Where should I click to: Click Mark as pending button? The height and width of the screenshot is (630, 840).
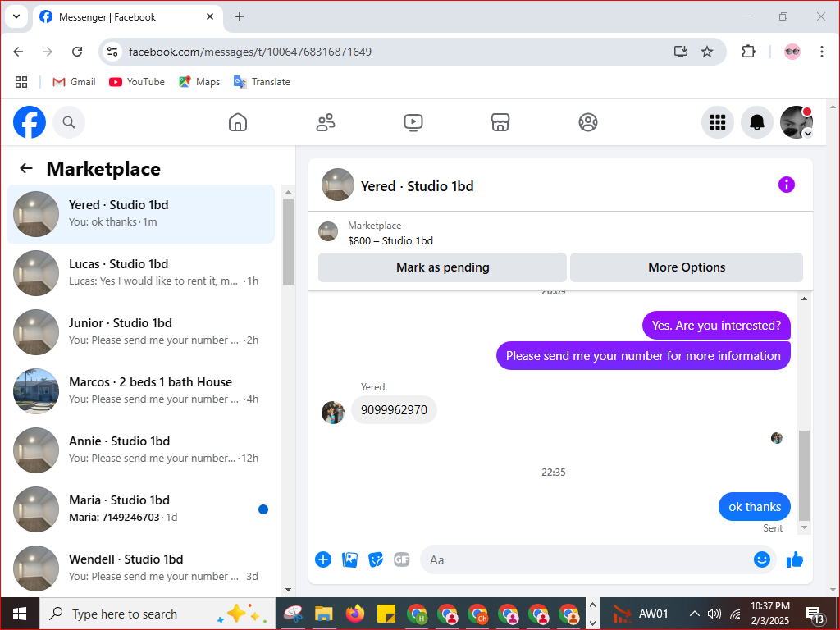click(x=442, y=267)
